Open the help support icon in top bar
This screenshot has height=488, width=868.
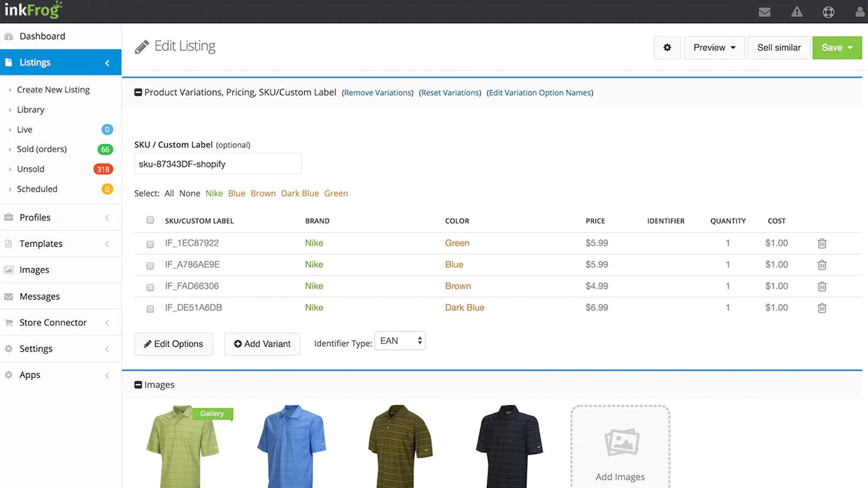(x=828, y=11)
